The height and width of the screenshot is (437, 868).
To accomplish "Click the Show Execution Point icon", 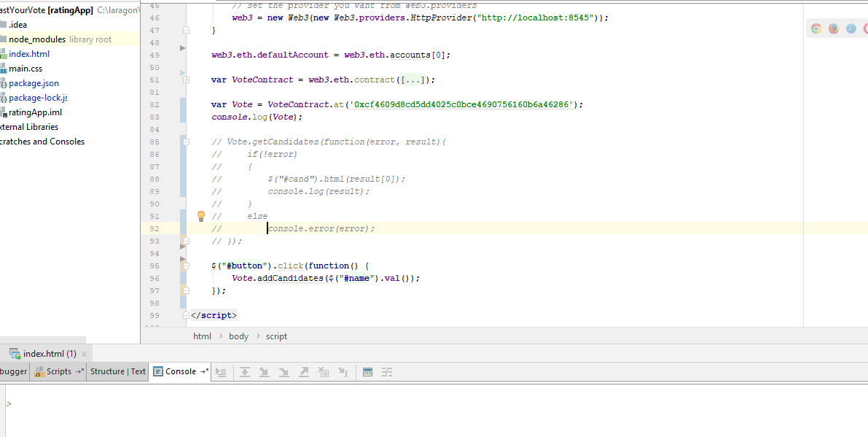I will tap(222, 372).
